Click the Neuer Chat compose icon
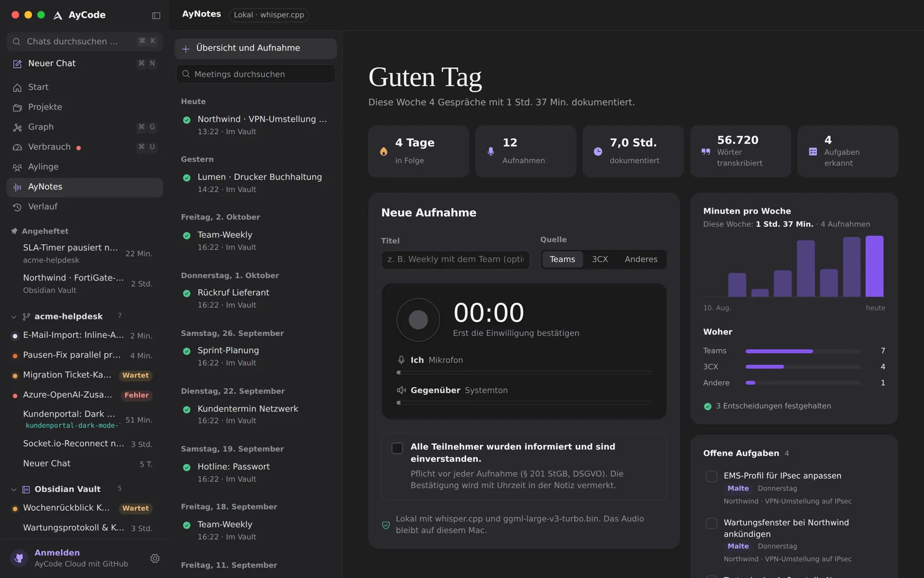 click(x=17, y=64)
